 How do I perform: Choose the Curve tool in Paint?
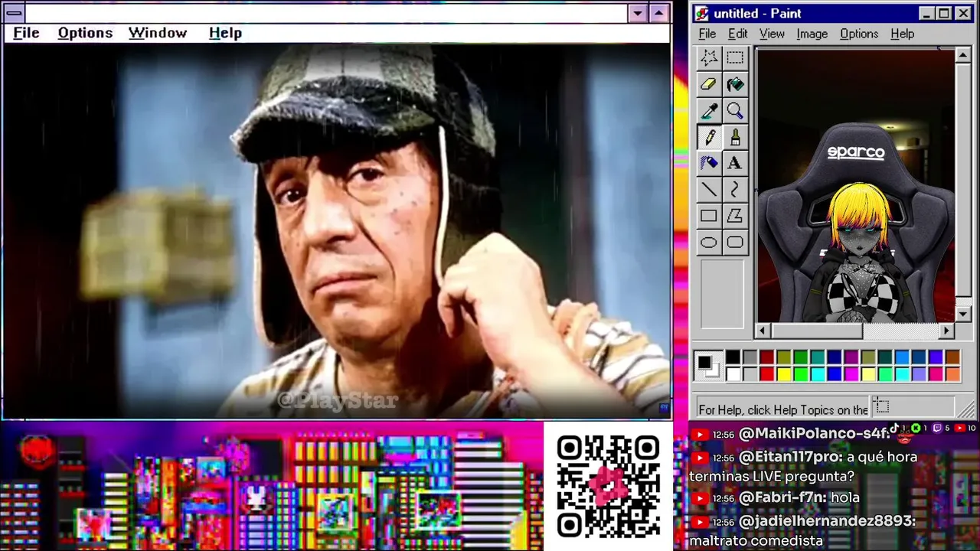(735, 190)
